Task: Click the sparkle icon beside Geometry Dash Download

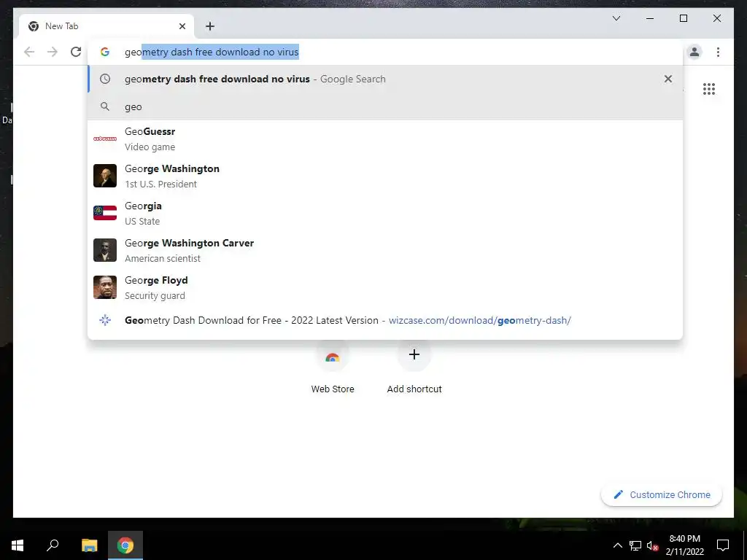Action: coord(105,320)
